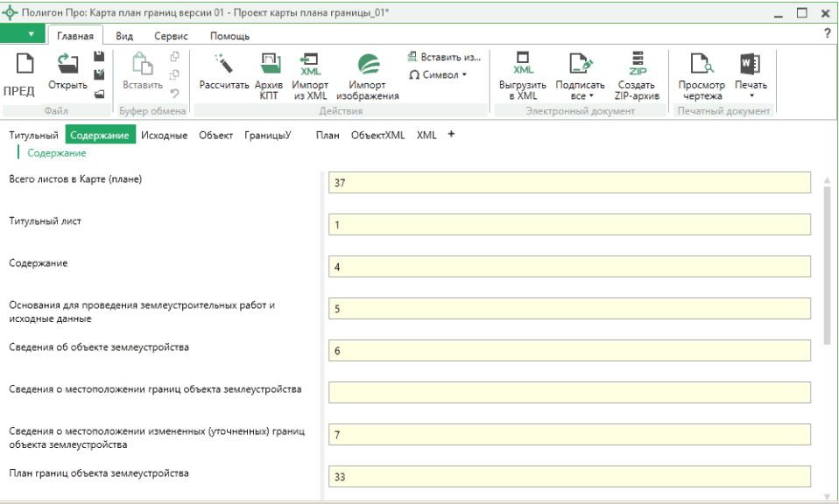Click Импорт изображения icon
Image resolution: width=839 pixels, height=504 pixels.
tap(368, 65)
